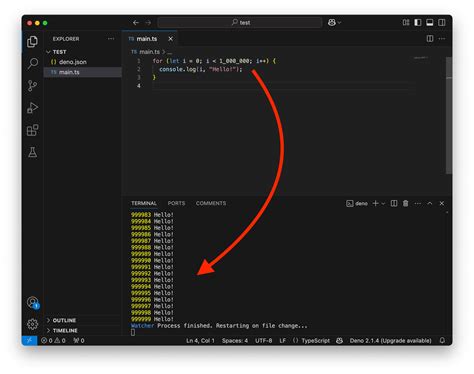Open the Testing flask view

(x=32, y=152)
